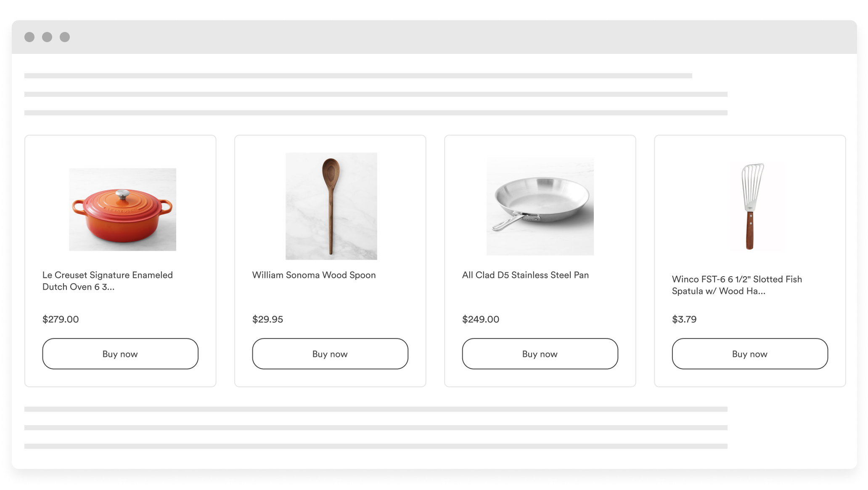
Task: Buy the All Clad D5 Pan now
Action: click(540, 354)
